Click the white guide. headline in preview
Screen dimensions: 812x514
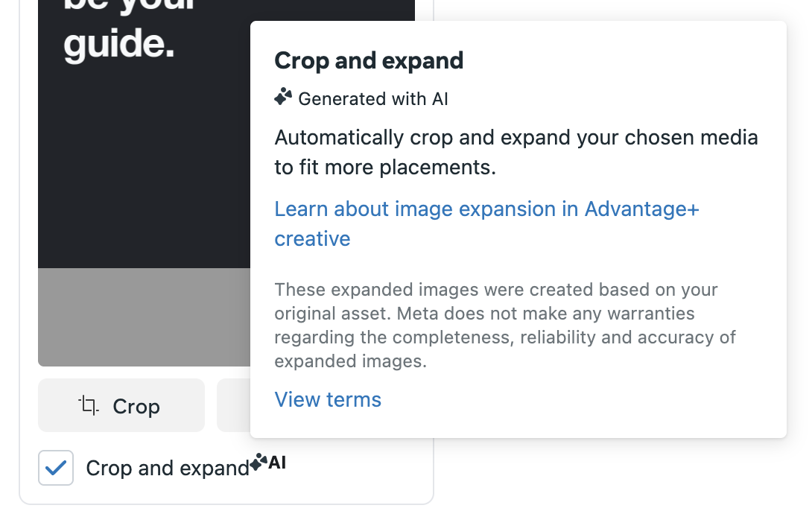tap(118, 45)
